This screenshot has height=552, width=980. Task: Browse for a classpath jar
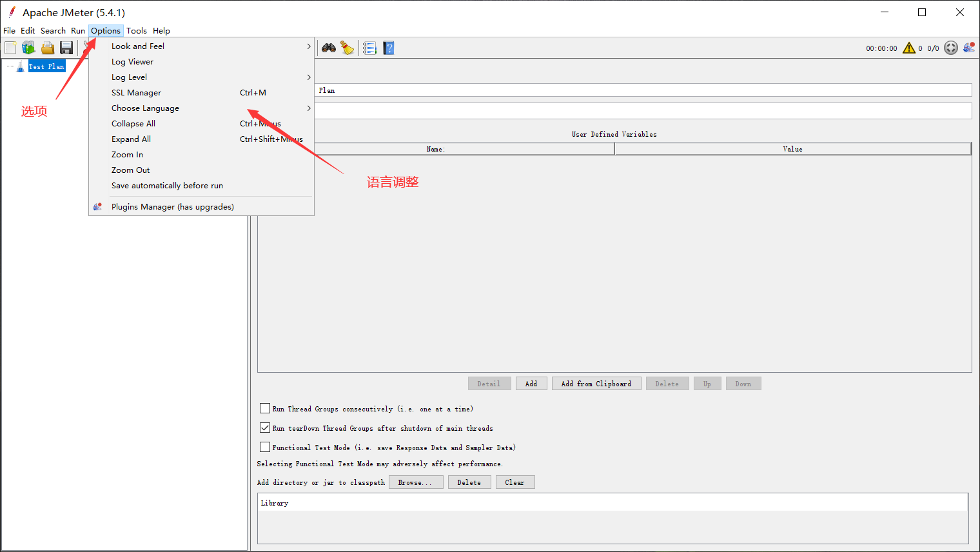pos(416,482)
